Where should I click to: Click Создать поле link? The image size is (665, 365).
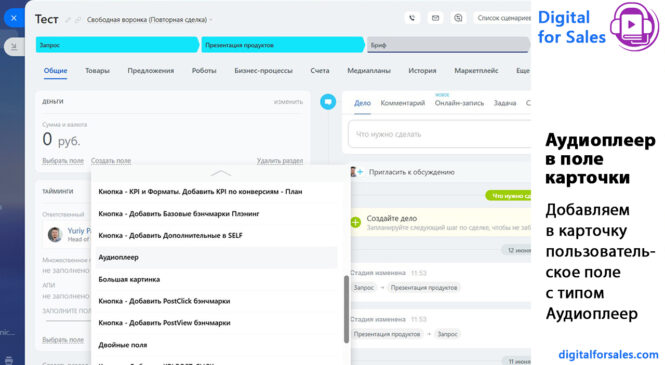111,161
